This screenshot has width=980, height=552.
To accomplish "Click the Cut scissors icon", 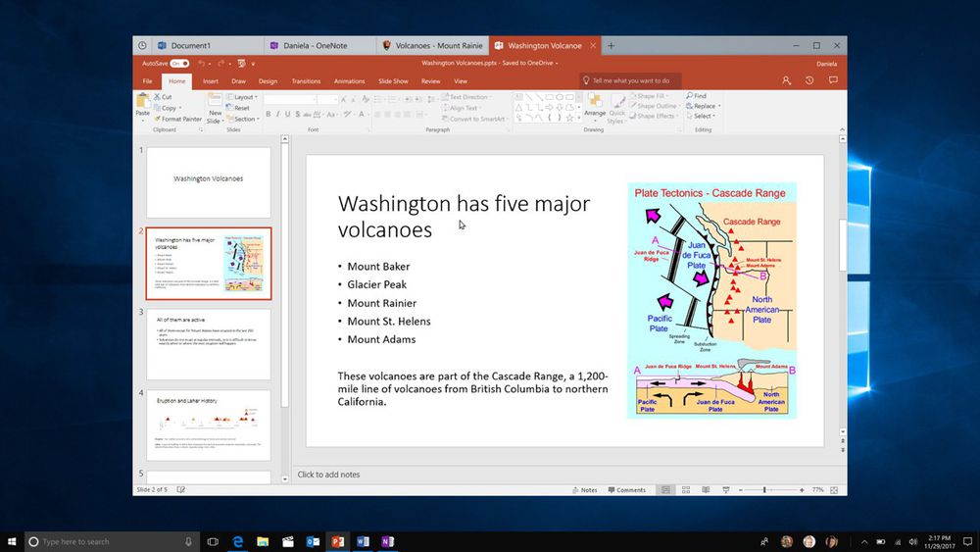I will pos(157,97).
